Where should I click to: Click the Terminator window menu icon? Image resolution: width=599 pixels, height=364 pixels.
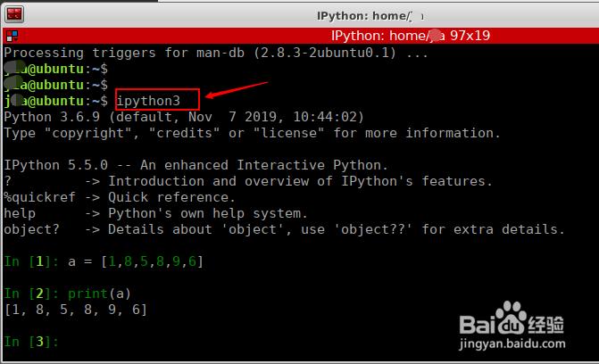pyautogui.click(x=14, y=13)
